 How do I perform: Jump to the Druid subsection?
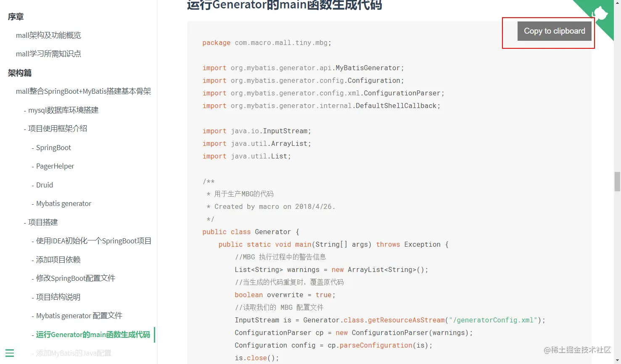pyautogui.click(x=45, y=185)
